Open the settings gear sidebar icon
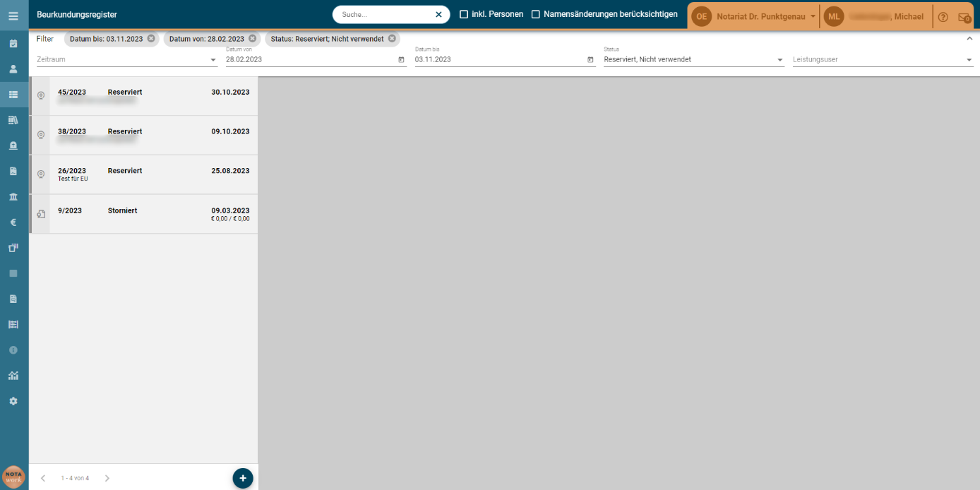The image size is (980, 490). [x=13, y=400]
